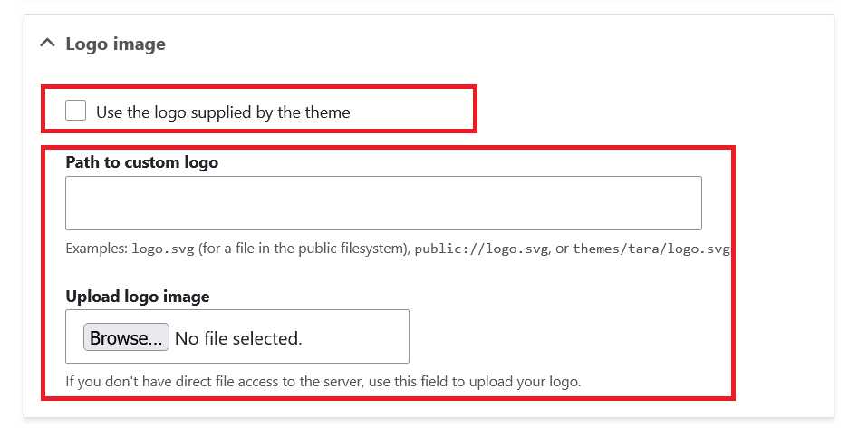Focus the Path to custom logo text field

click(x=382, y=203)
